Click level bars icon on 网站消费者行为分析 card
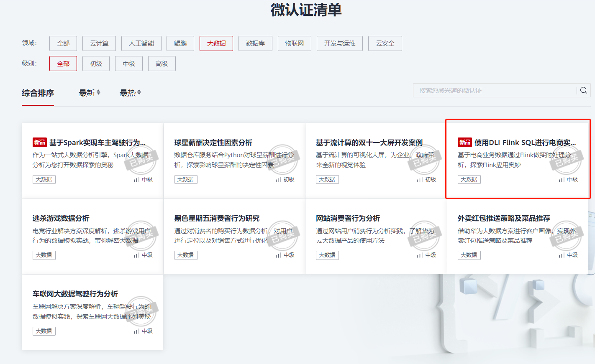Viewport: 595px width, 364px height. point(420,255)
